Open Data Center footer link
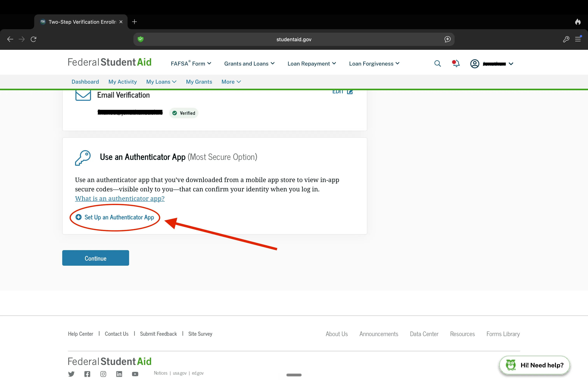 424,334
